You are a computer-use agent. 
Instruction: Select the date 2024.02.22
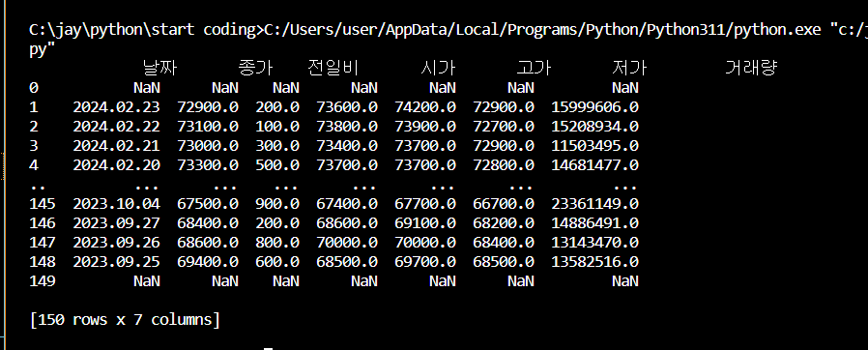(x=116, y=127)
